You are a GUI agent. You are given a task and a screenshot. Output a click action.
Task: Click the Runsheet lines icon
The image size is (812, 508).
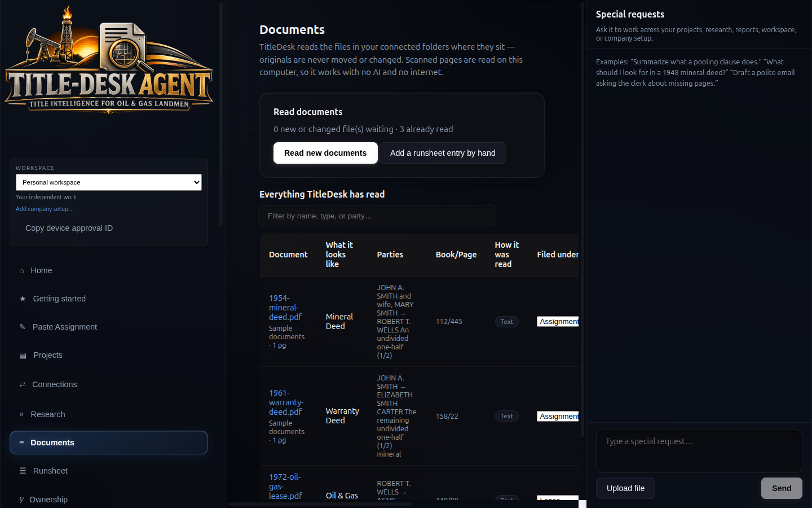coord(23,471)
